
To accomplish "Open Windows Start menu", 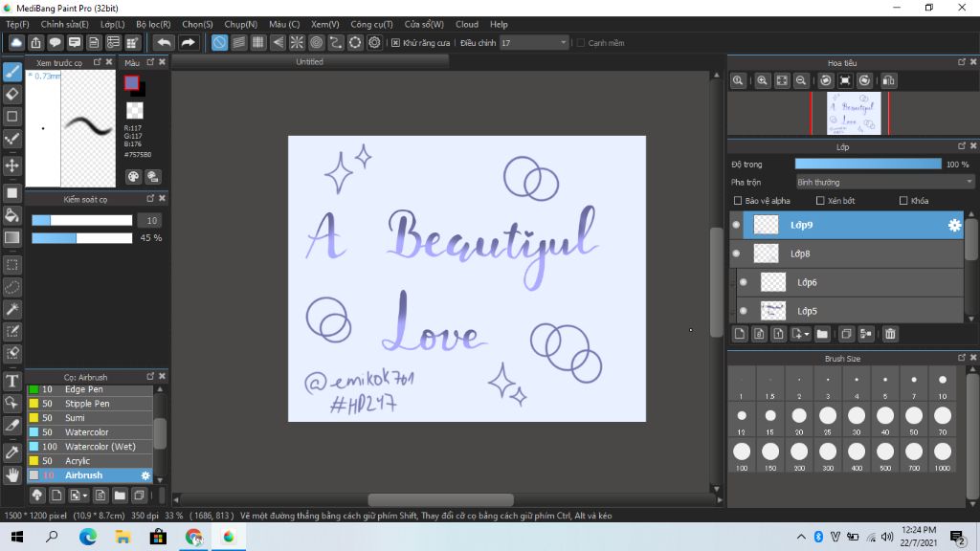I will [17, 537].
